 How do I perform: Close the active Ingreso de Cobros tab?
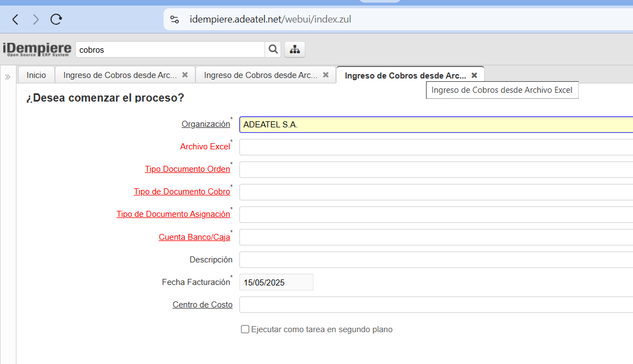474,75
